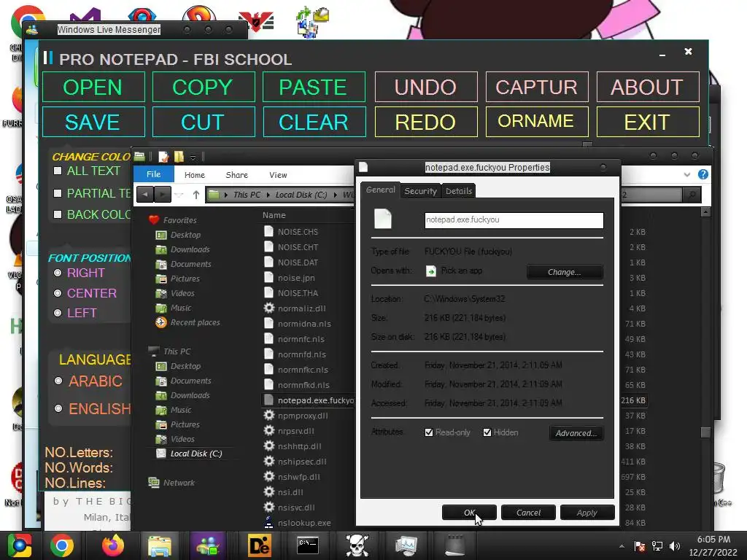747x560 pixels.
Task: Click the Change... button next to Opens with
Action: 565,272
